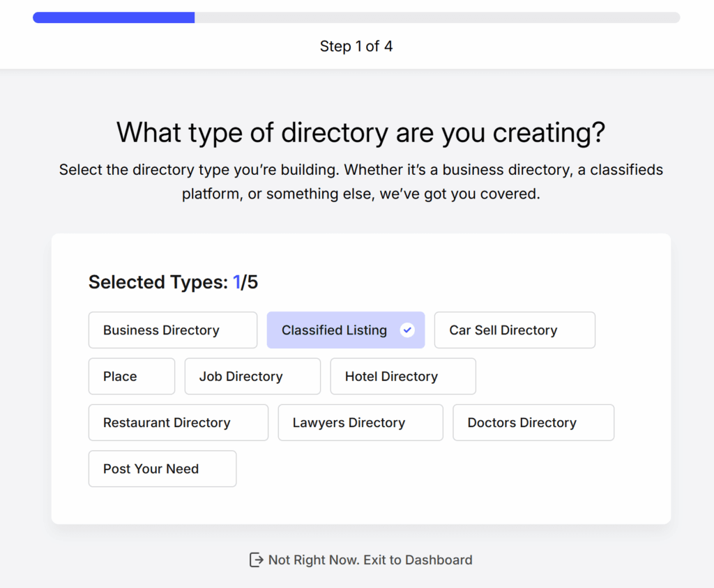The height and width of the screenshot is (588, 714).
Task: Click the filled blue part of progress bar
Action: coord(114,17)
